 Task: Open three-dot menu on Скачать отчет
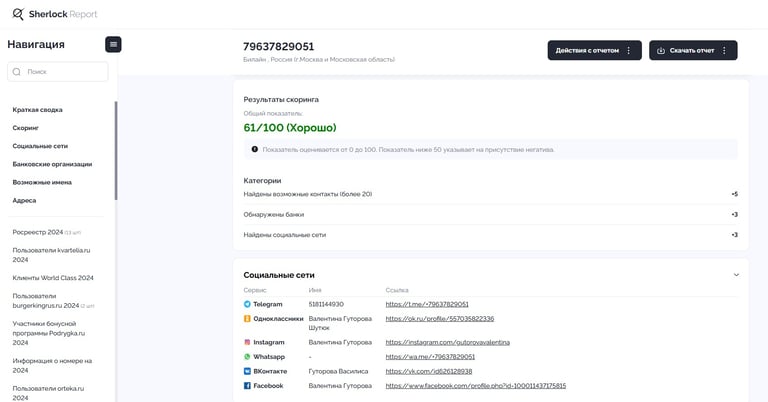(724, 50)
